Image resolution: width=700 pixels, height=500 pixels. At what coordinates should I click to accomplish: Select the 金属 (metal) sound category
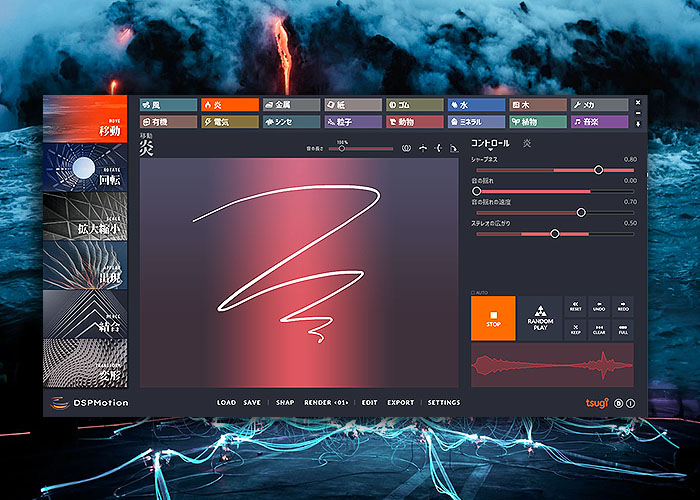(292, 104)
